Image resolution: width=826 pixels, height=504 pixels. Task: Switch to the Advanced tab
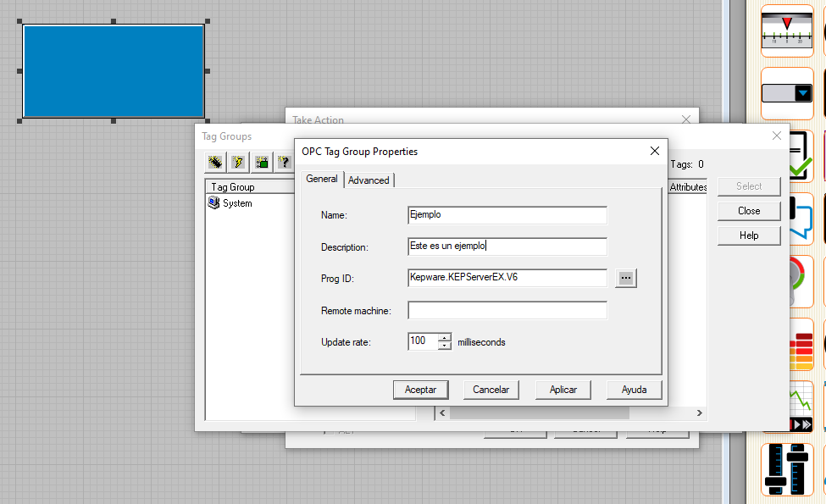click(x=369, y=180)
